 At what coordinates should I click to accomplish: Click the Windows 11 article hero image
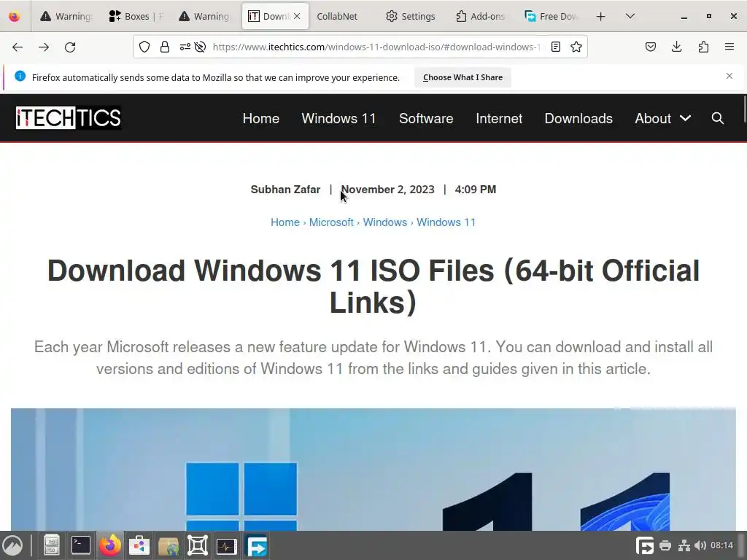[373, 470]
